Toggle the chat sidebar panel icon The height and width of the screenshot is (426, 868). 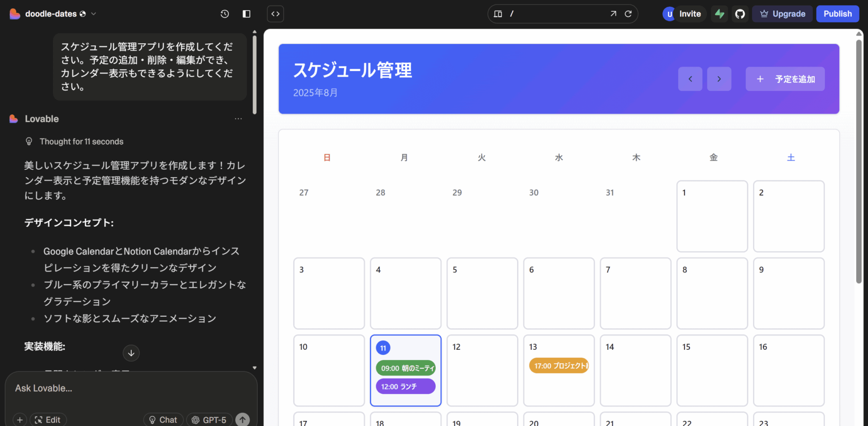(x=246, y=14)
